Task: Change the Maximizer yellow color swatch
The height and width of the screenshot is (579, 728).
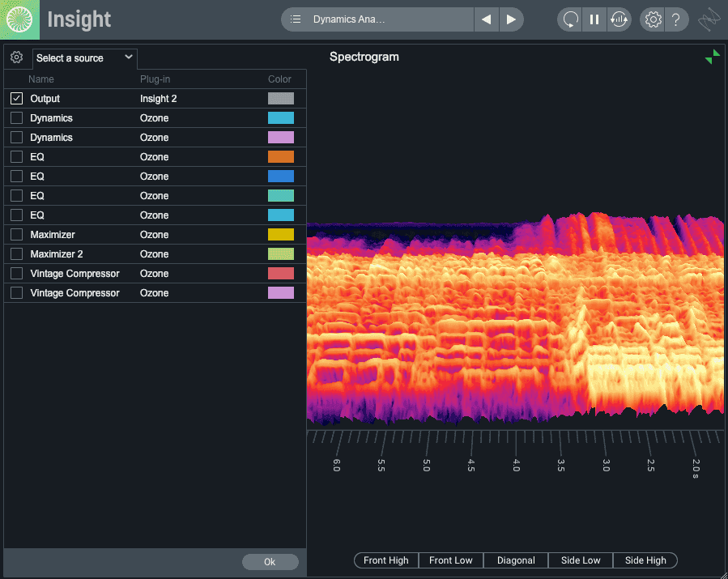Action: [281, 235]
